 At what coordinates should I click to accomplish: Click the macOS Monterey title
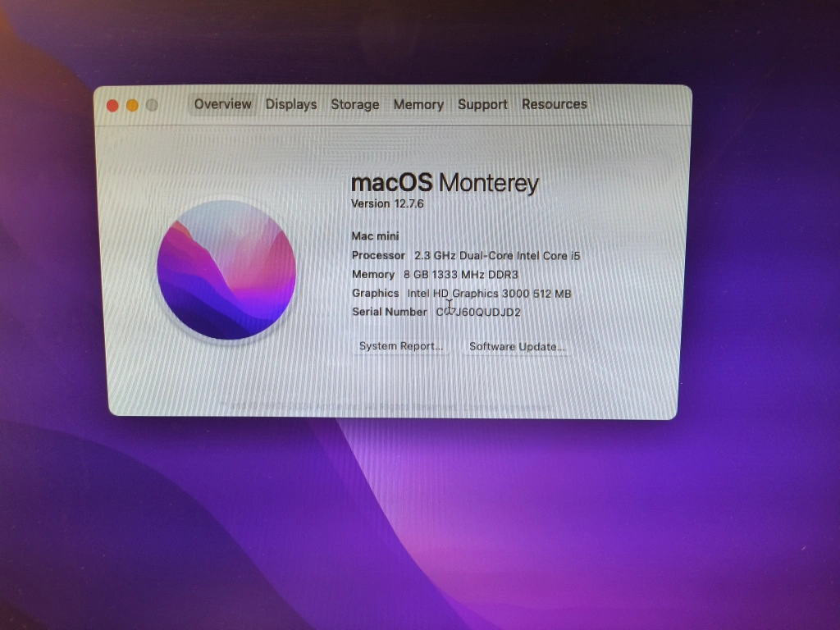444,183
